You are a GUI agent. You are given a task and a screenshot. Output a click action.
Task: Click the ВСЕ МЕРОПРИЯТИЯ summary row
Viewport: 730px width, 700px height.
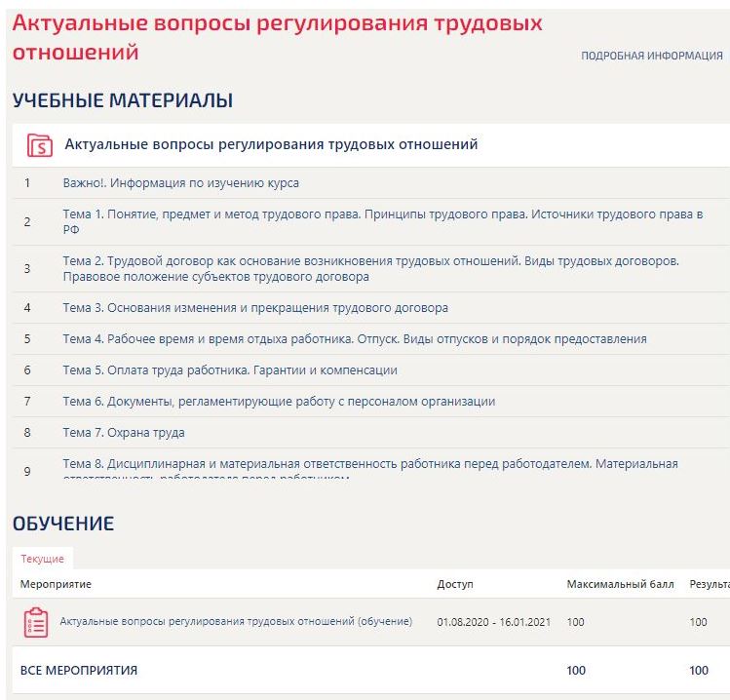coord(79,671)
